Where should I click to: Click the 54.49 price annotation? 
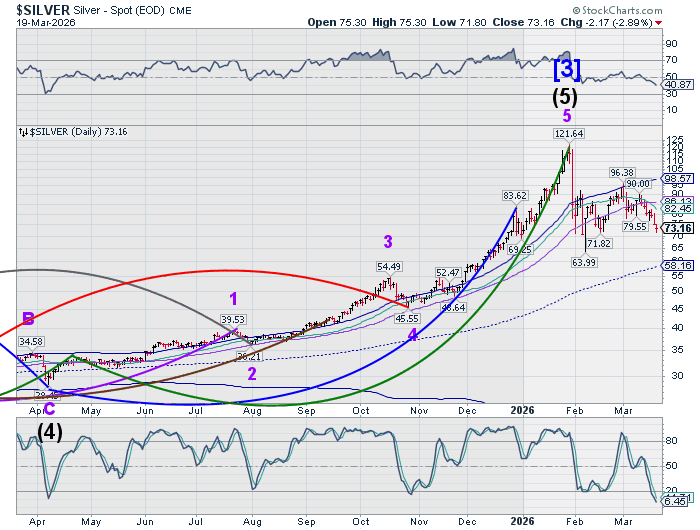coord(389,267)
